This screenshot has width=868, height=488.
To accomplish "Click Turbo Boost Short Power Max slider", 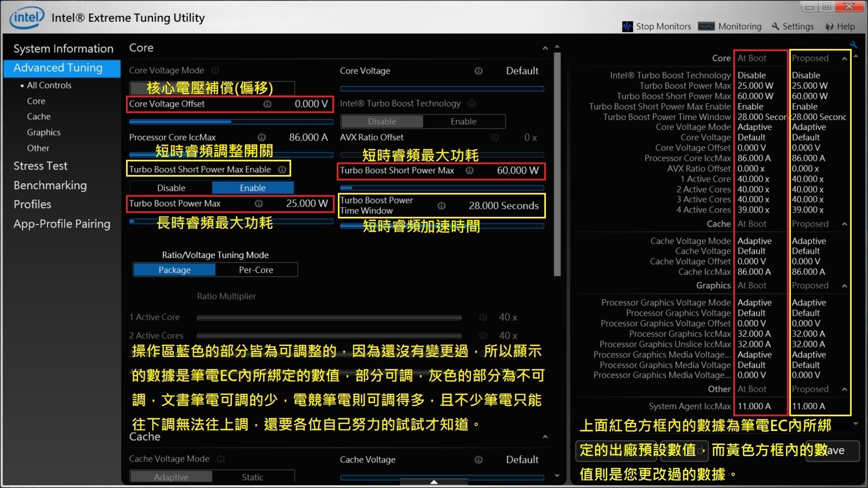I will (442, 187).
